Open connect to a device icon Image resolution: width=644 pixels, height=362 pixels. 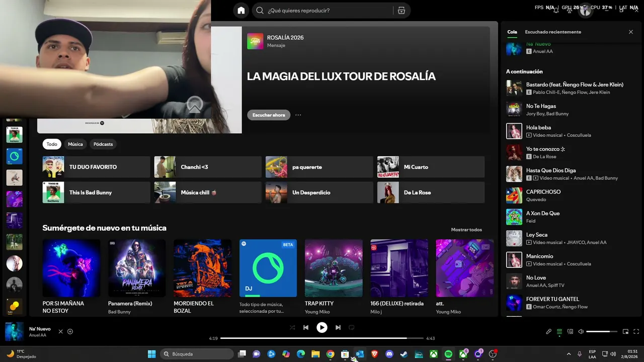[x=571, y=331]
